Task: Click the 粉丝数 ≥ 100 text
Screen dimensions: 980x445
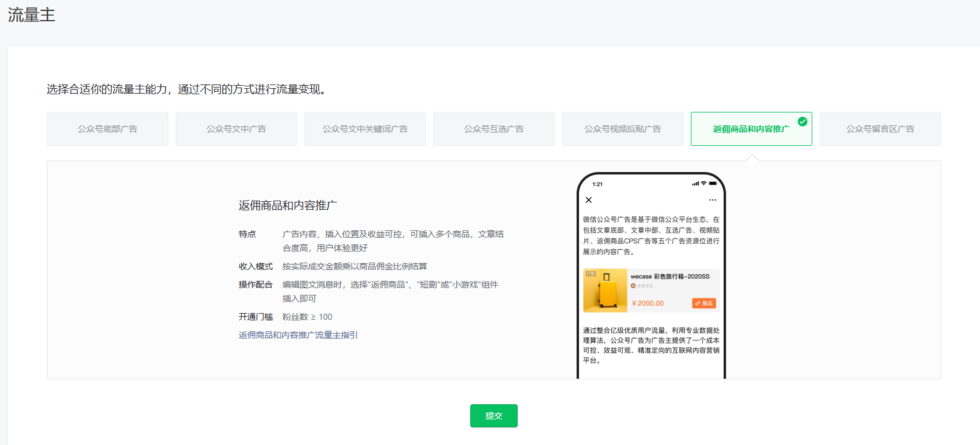Action: tap(307, 317)
